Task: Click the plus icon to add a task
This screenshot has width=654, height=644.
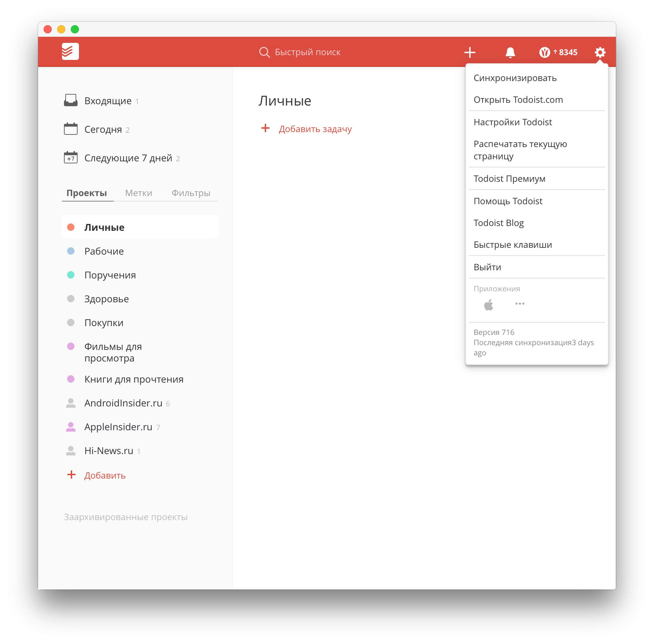Action: (470, 52)
